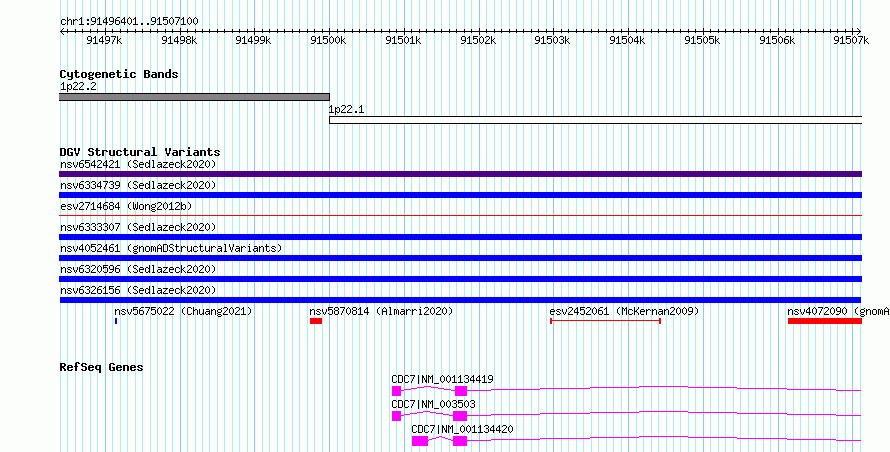Screen dimensions: 890x452
Task: Click the nsv4052461 (gnomADStructuralVariants) label
Action: [171, 248]
